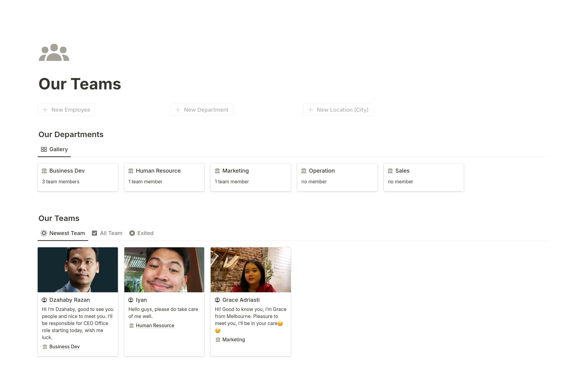Open the Operation department card
588x367 pixels.
click(x=337, y=177)
